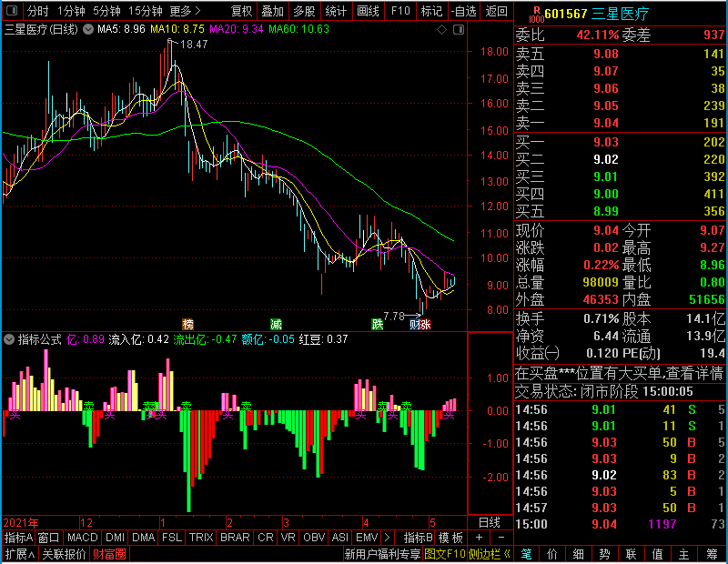Switch sub-chart to ASI indicator
728x564 pixels.
(x=340, y=538)
